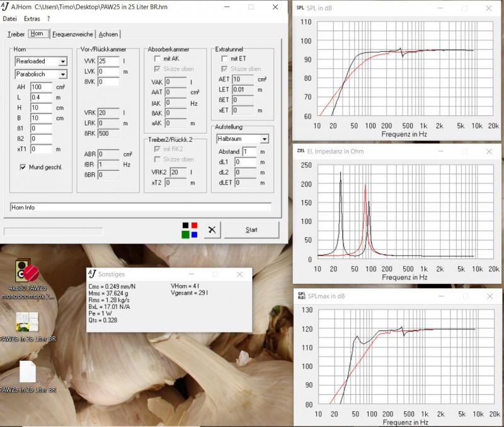Click the AJHorn title bar logo icon
The image size is (504, 427).
[x=6, y=7]
